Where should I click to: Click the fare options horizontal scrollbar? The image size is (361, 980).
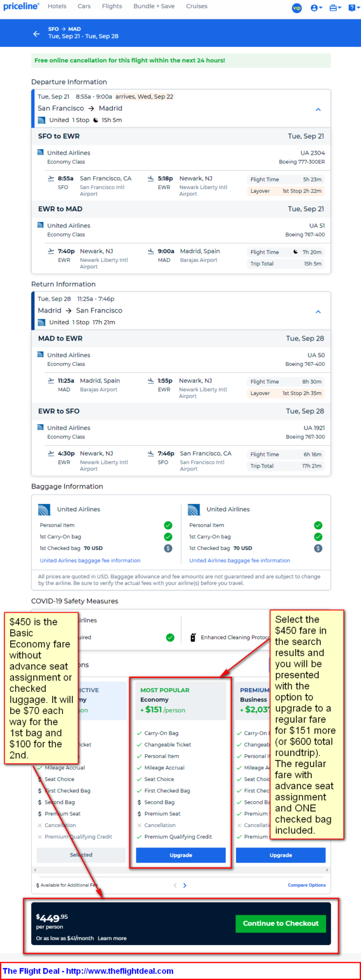[181, 870]
